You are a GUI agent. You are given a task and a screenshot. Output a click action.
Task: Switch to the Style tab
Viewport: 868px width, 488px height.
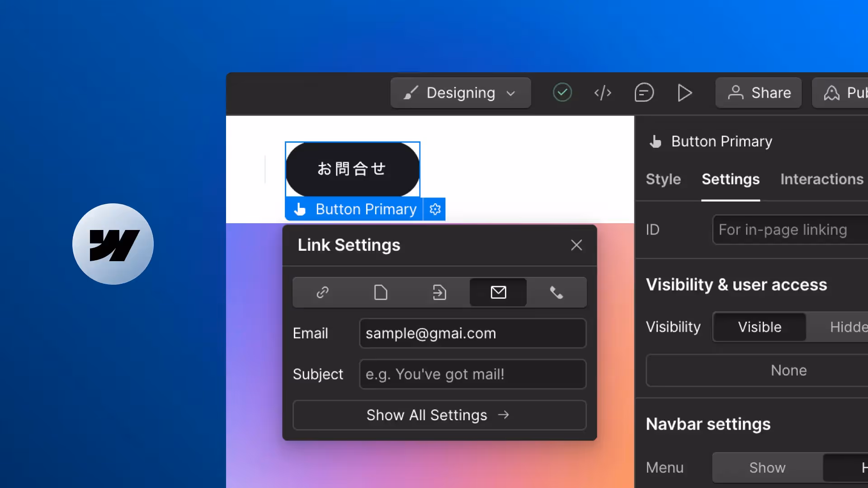(x=663, y=179)
